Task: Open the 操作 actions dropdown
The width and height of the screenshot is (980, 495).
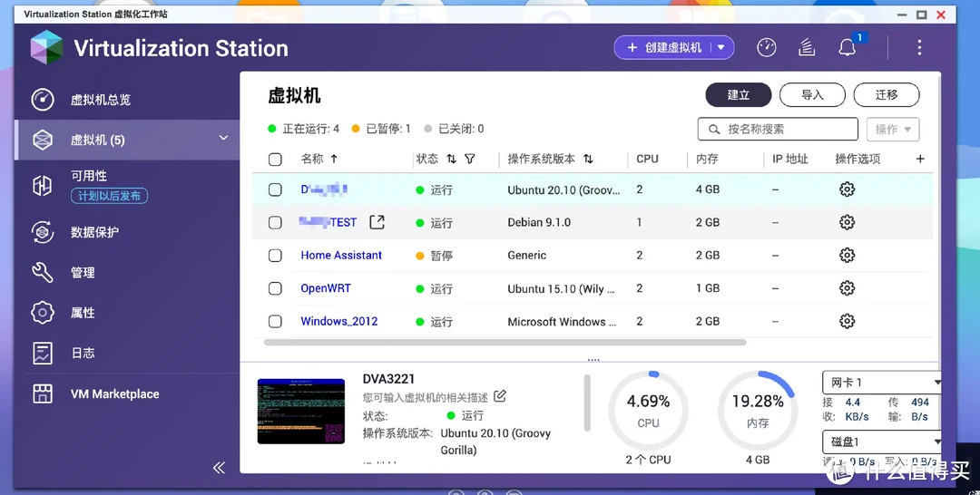Action: [893, 130]
